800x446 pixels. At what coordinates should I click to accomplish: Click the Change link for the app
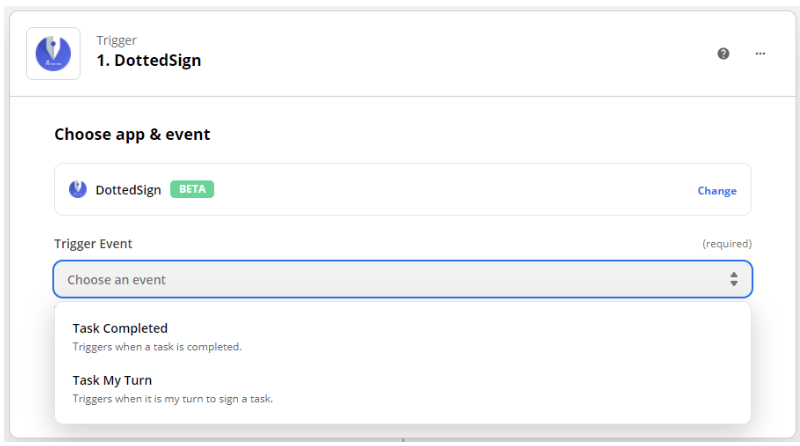(x=717, y=191)
